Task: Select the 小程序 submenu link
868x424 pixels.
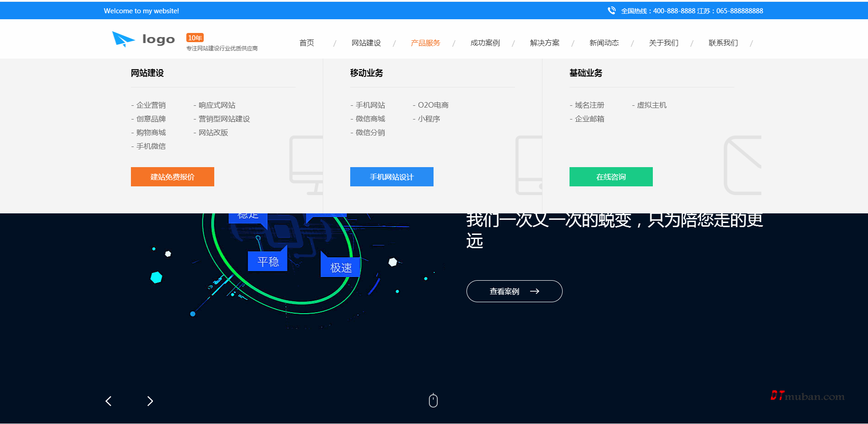Action: tap(429, 119)
